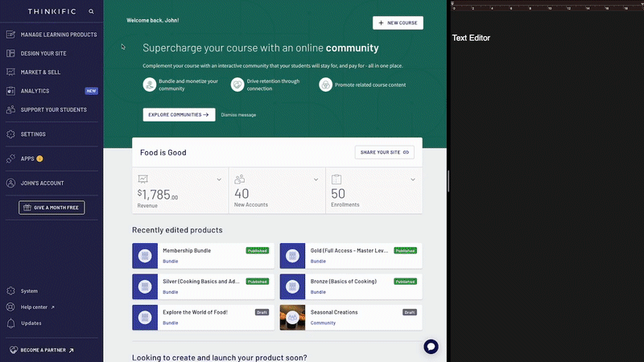
Task: Click the Apps notification badge
Action: [39, 158]
